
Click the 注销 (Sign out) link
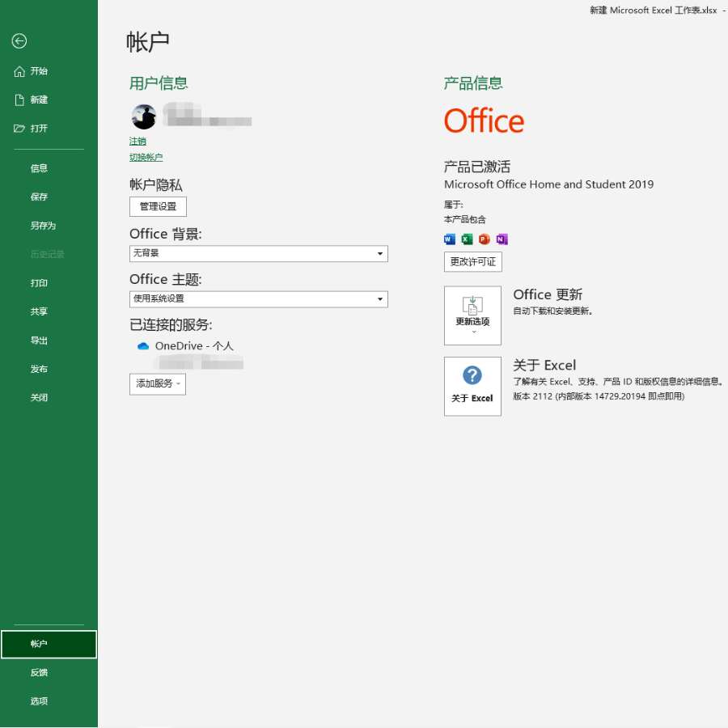(138, 141)
